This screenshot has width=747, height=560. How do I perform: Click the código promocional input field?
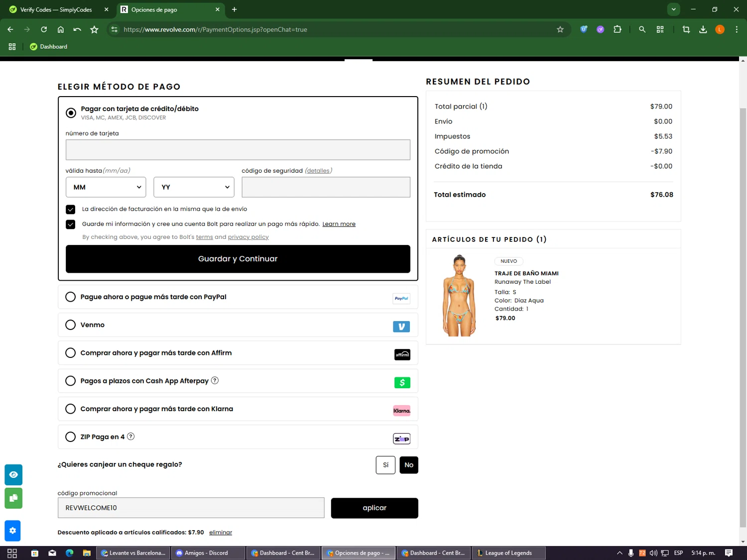coord(191,508)
